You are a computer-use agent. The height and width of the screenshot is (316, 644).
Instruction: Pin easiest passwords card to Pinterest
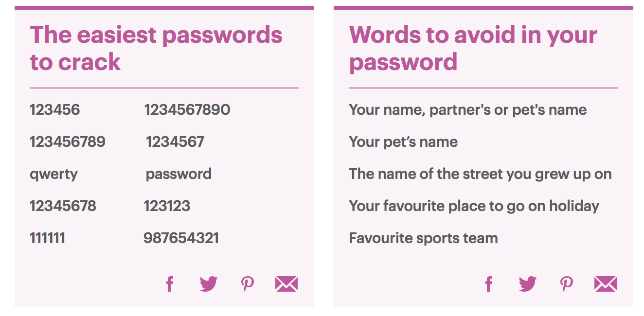[x=248, y=284]
